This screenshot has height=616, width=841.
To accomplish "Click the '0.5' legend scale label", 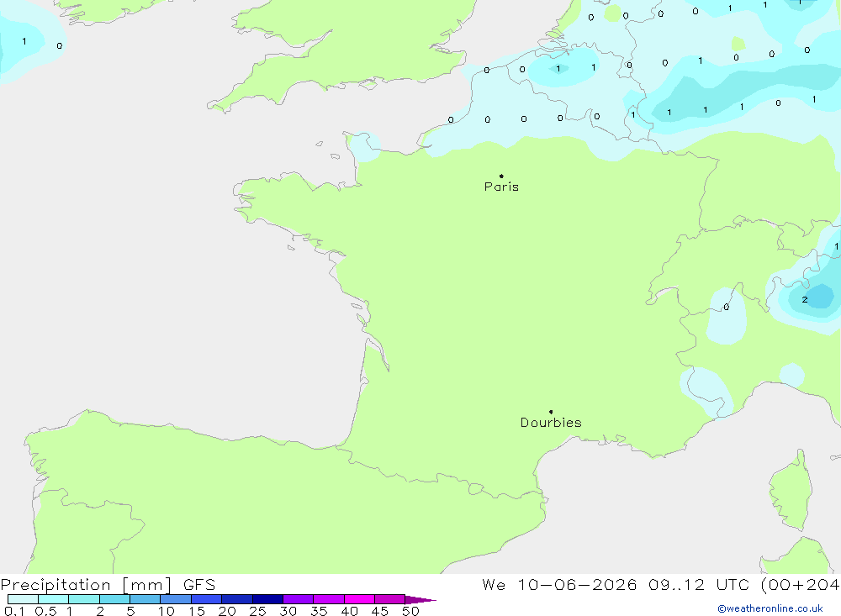I will point(45,611).
